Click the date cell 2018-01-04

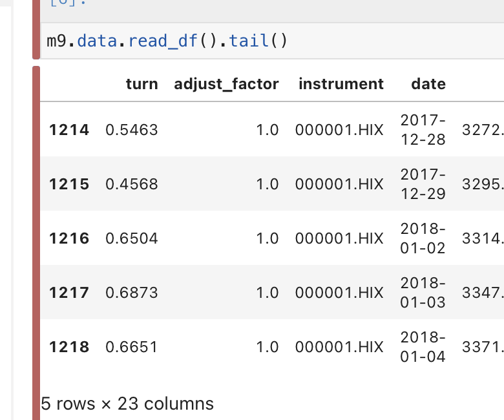(x=423, y=347)
